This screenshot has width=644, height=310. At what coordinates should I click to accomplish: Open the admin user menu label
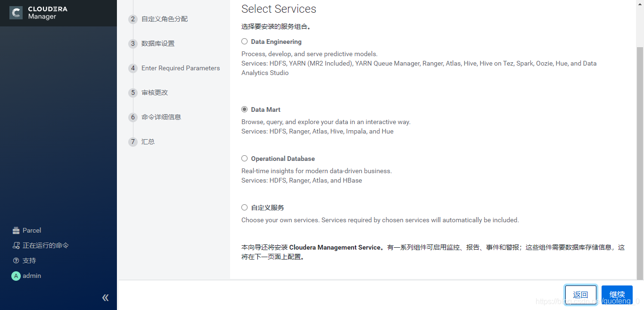click(32, 276)
